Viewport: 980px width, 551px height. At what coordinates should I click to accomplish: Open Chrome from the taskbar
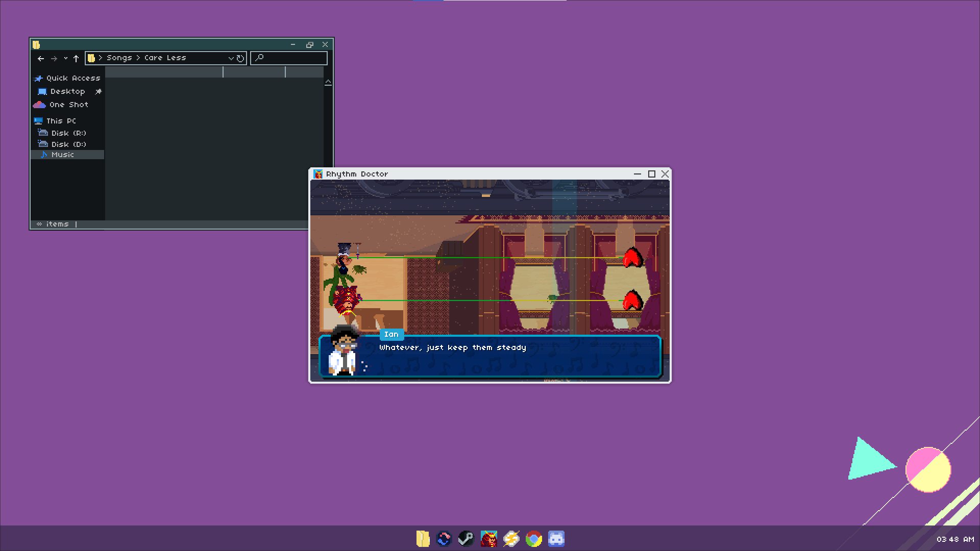click(x=533, y=539)
